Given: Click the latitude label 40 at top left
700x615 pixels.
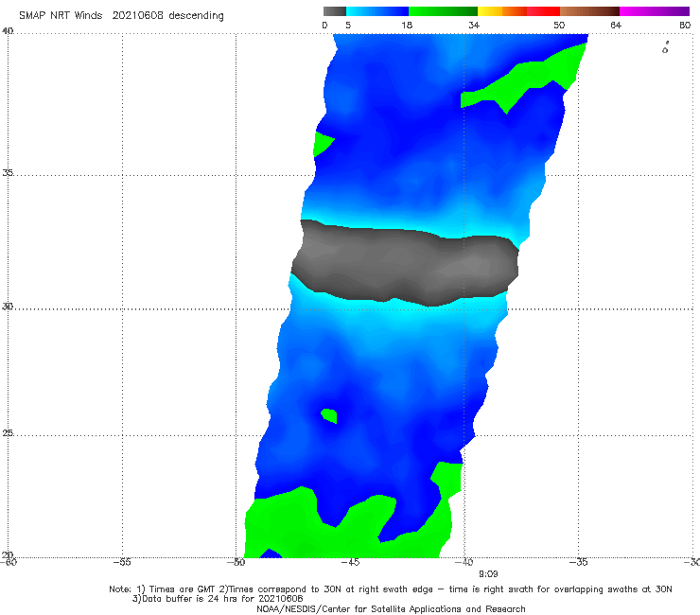Looking at the screenshot, I should pos(8,31).
